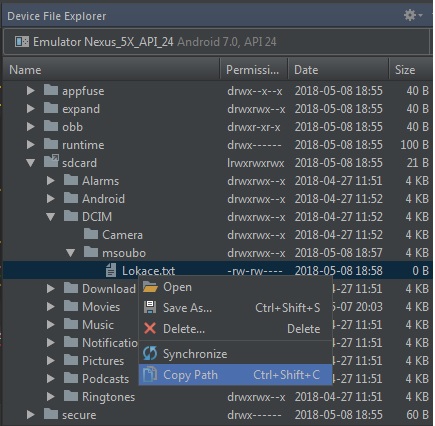Viewport: 435px width, 426px height.
Task: Expand the Alarms folder arrow
Action: (51, 181)
